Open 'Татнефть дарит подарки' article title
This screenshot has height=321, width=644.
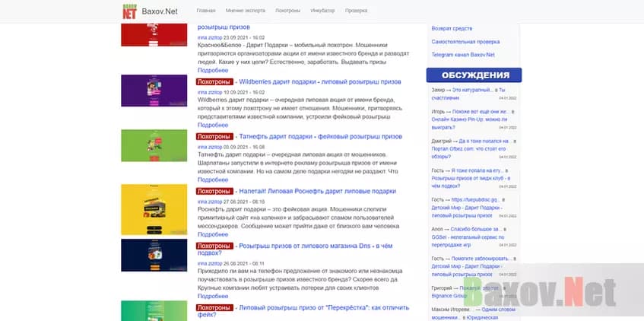pos(320,136)
